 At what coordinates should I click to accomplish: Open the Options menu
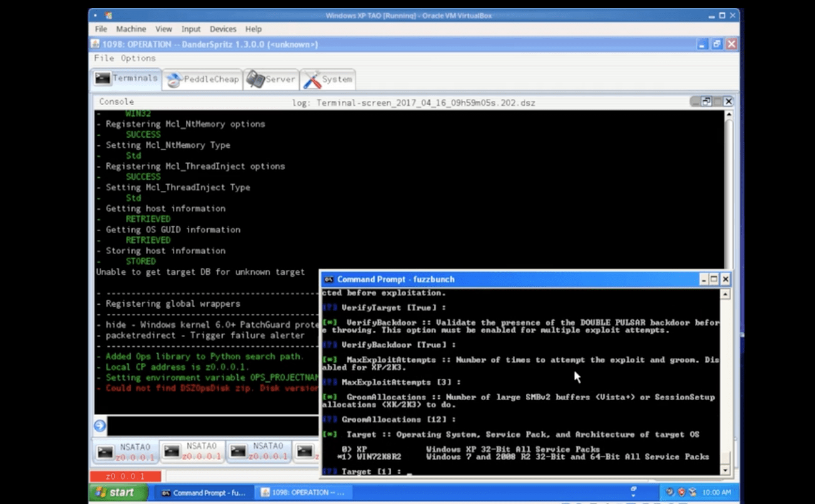[139, 58]
